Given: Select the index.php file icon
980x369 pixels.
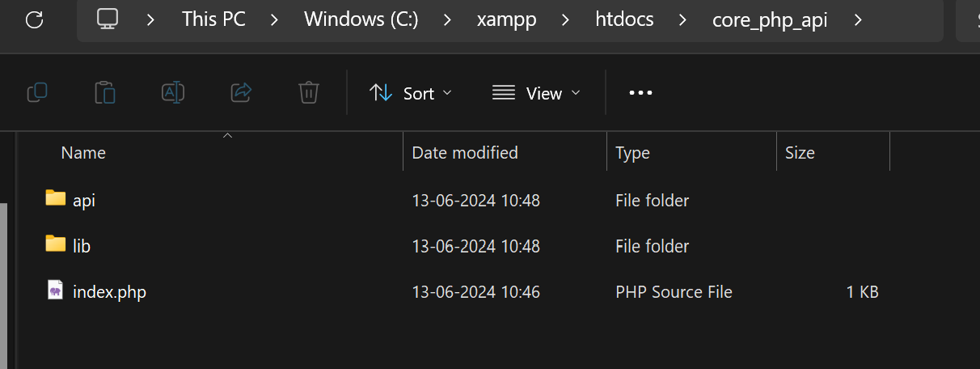Looking at the screenshot, I should tap(56, 291).
